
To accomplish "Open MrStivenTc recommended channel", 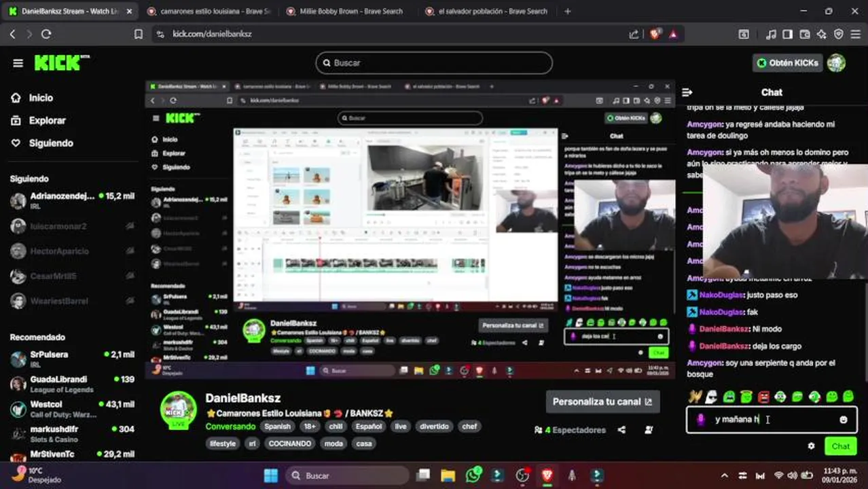I will pyautogui.click(x=72, y=454).
